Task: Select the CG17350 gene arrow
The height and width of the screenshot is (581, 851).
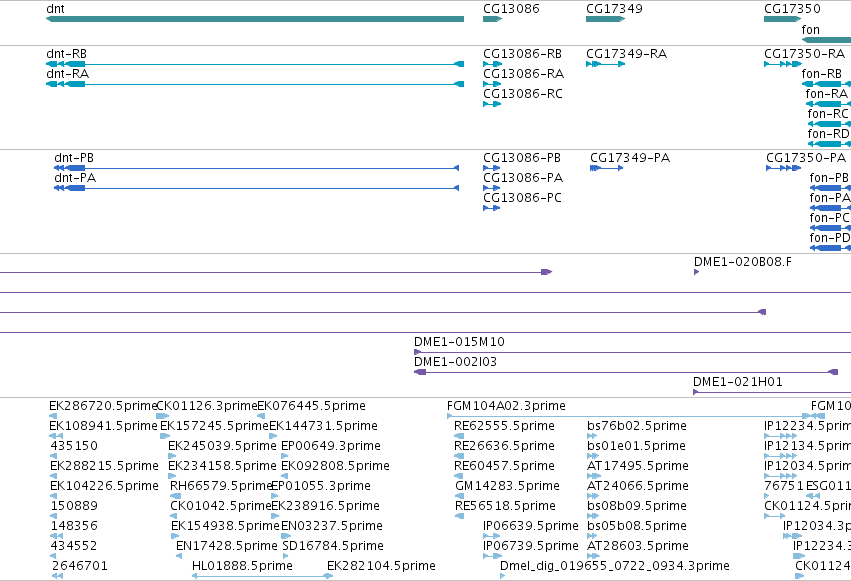Action: 783,19
